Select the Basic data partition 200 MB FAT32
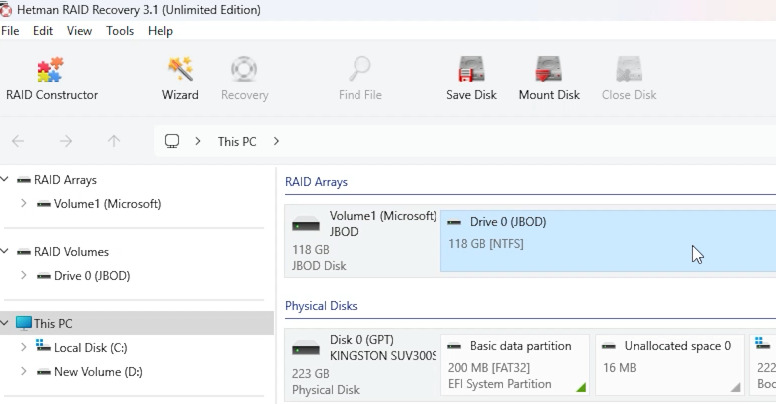 515,365
